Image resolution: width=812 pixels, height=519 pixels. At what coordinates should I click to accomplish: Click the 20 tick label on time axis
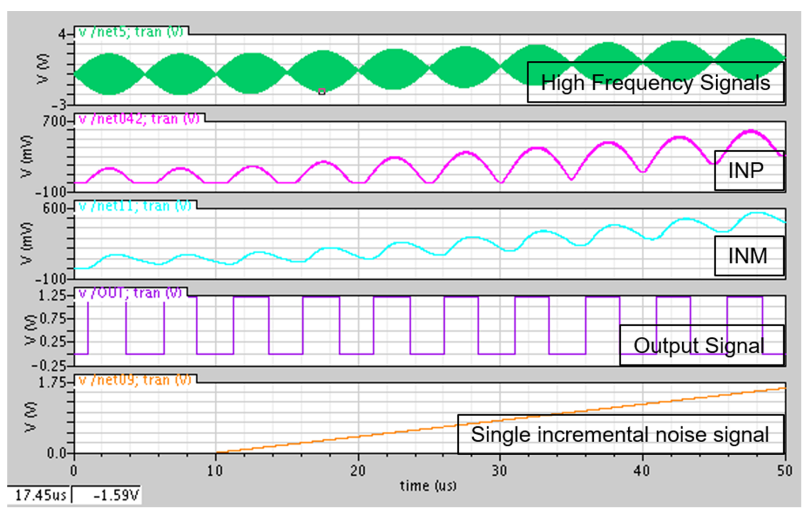pos(358,471)
